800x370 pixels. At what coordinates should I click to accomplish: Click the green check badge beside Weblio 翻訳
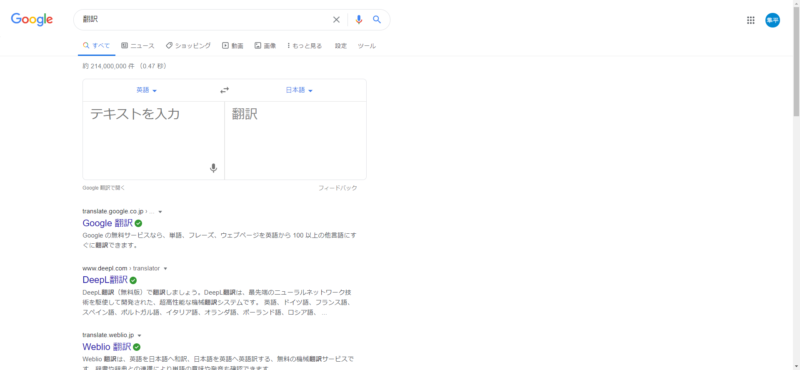136,347
